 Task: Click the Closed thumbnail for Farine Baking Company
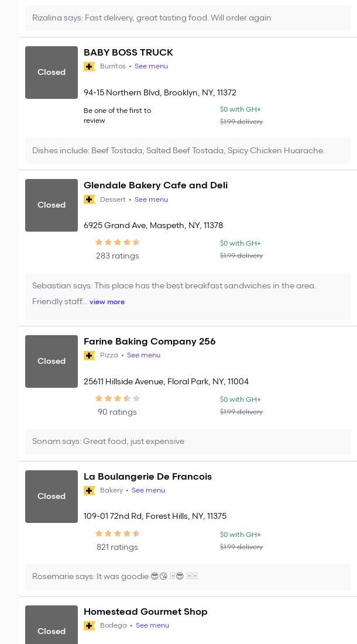click(x=52, y=361)
